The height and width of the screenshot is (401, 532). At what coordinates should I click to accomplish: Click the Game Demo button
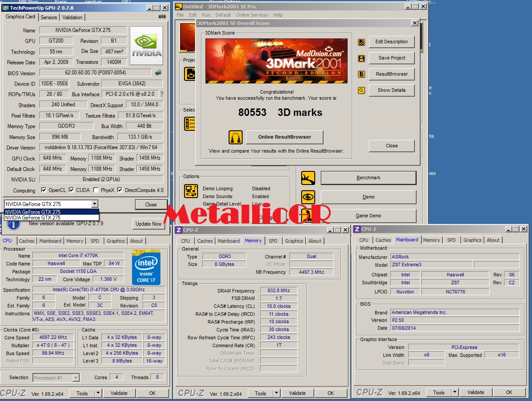pyautogui.click(x=369, y=216)
